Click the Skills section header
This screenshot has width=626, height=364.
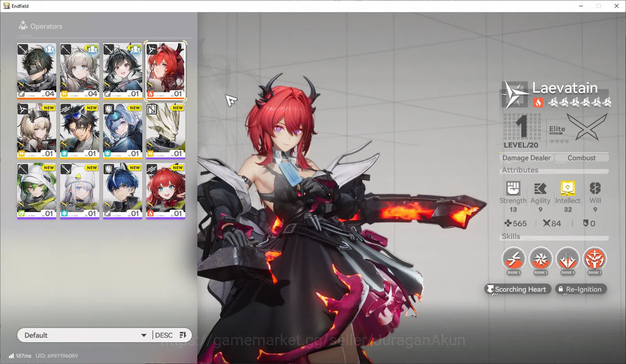[511, 236]
